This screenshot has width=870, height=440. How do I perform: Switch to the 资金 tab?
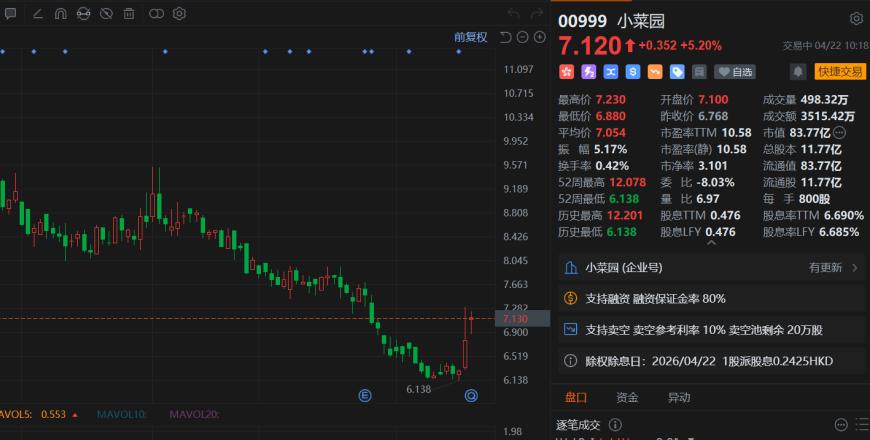[627, 397]
